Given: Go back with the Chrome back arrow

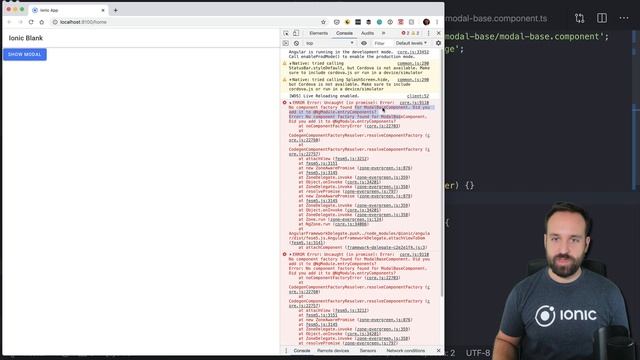Looking at the screenshot, I should click(x=10, y=22).
